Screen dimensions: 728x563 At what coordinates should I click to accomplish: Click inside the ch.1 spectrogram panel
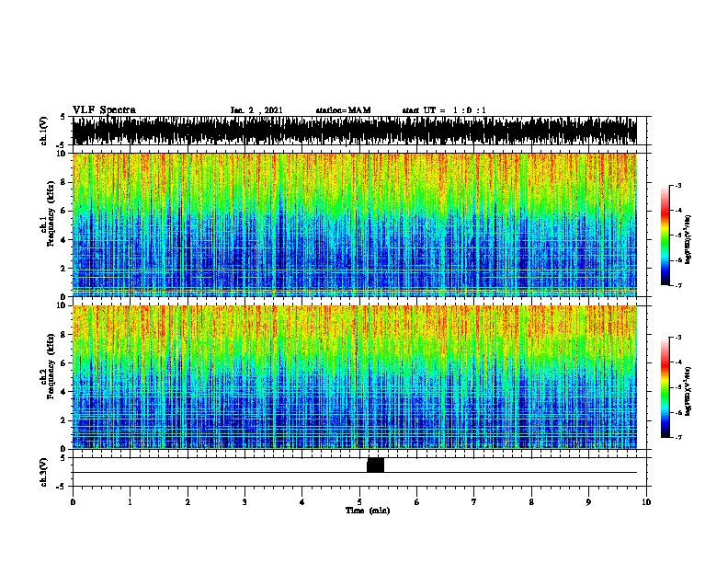[354, 224]
